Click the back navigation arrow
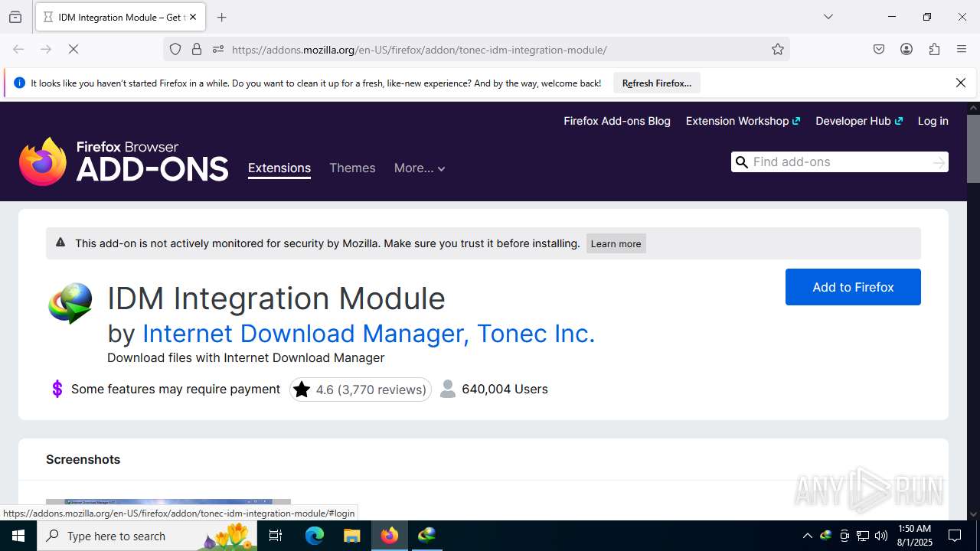 [18, 49]
